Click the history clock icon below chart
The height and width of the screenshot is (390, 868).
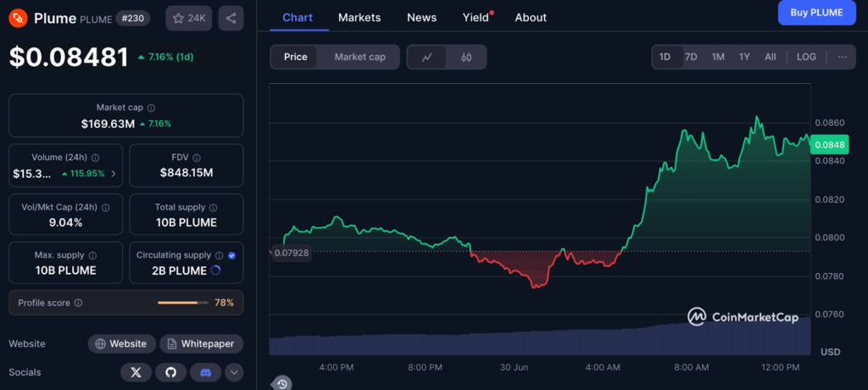click(281, 383)
